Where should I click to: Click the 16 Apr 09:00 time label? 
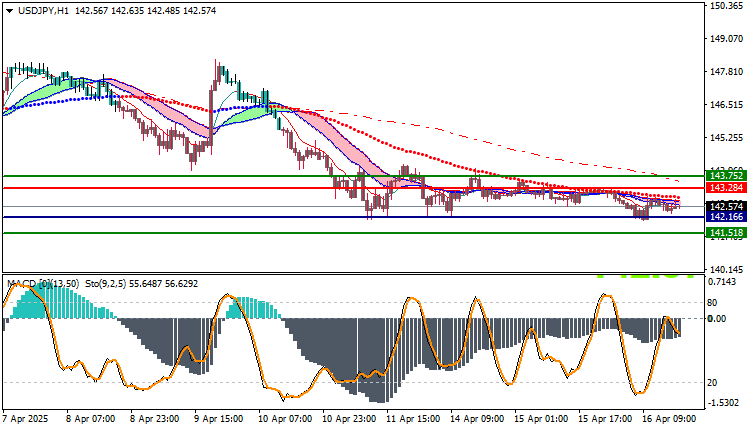tap(669, 419)
